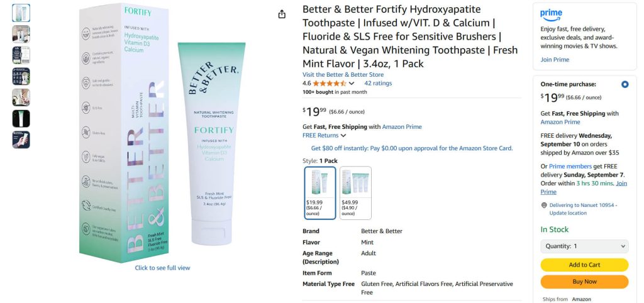Visit the Better & Better Store link
The image size is (644, 303).
(x=343, y=75)
